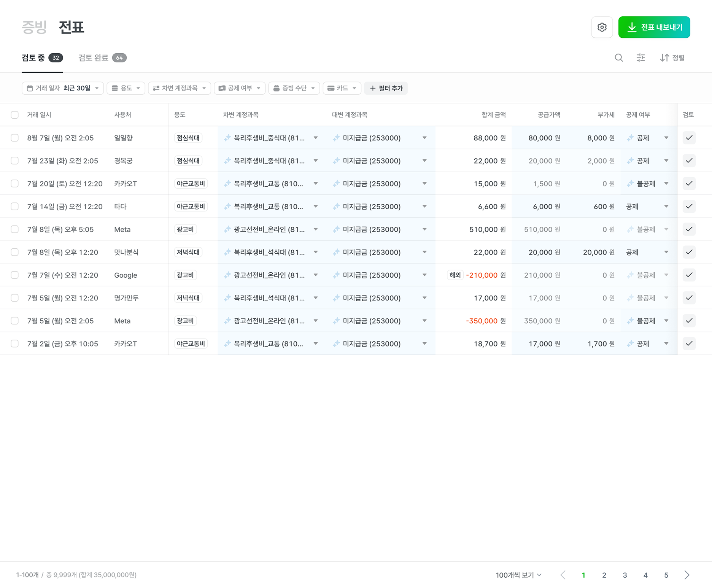Click the search magnifier icon
The width and height of the screenshot is (712, 588).
[619, 58]
